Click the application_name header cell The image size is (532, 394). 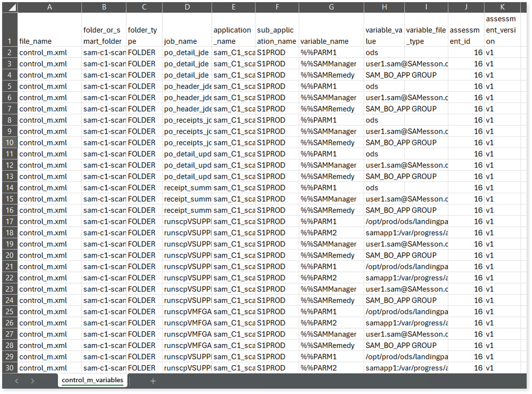tap(233, 30)
